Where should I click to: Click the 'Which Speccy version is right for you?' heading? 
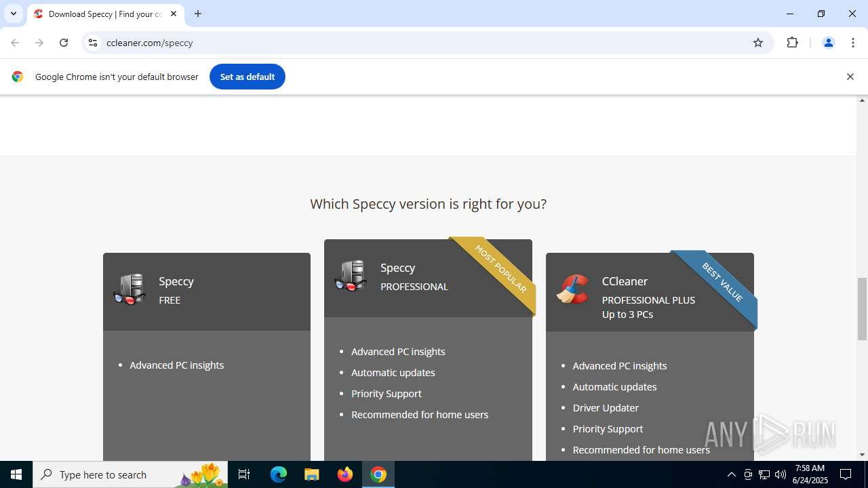click(428, 203)
